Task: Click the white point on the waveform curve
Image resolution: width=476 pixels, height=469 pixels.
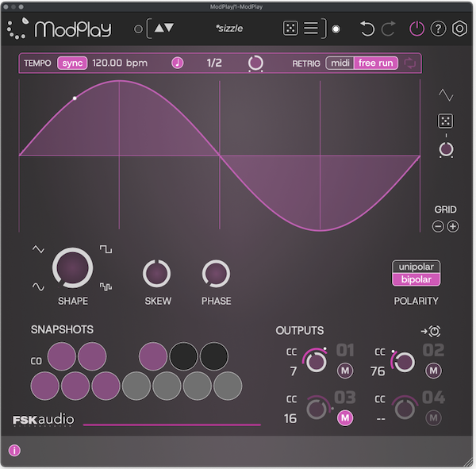Action: [75, 98]
